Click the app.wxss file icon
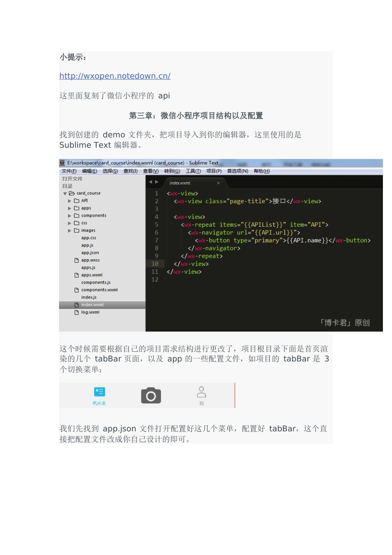 76,261
